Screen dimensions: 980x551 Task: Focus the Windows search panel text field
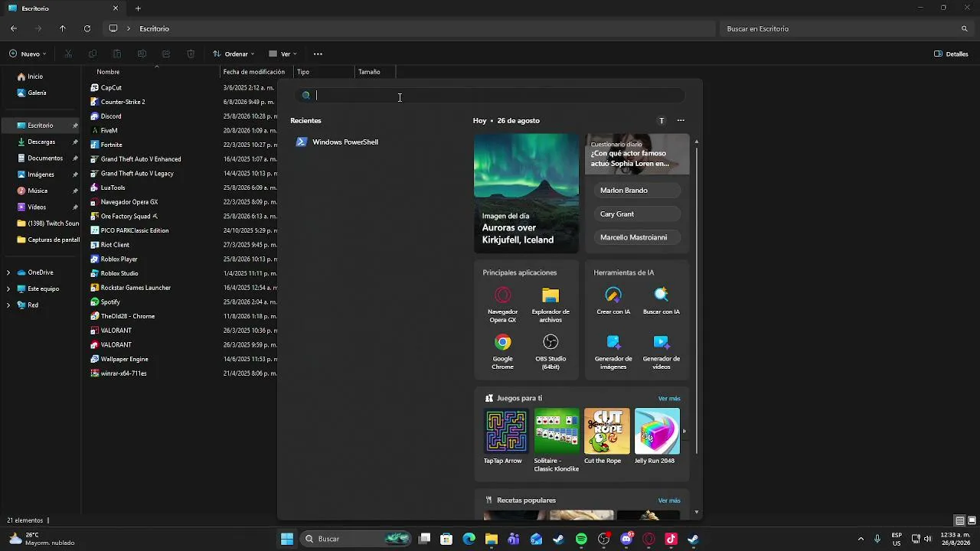[490, 96]
